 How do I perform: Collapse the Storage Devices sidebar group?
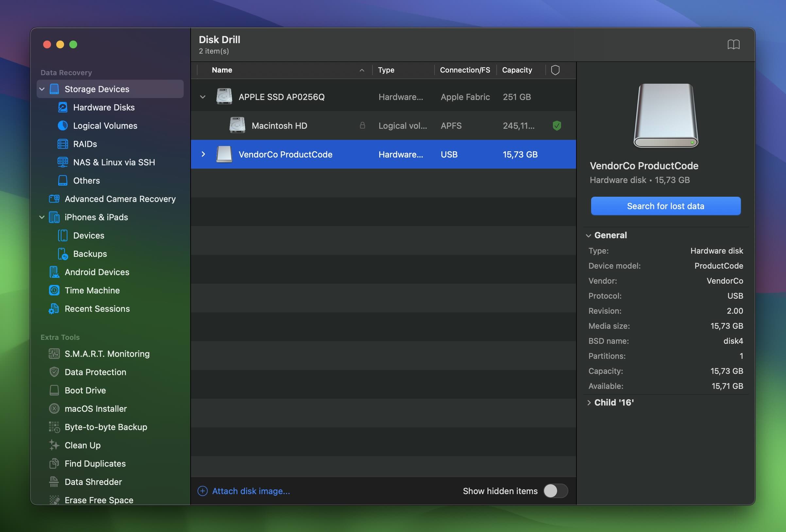42,89
